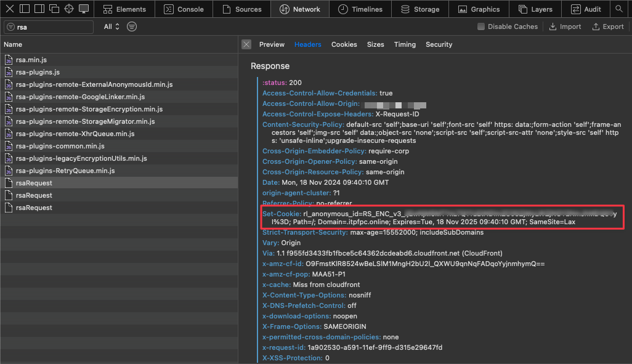632x364 pixels.
Task: Open the Console tab
Action: (184, 9)
